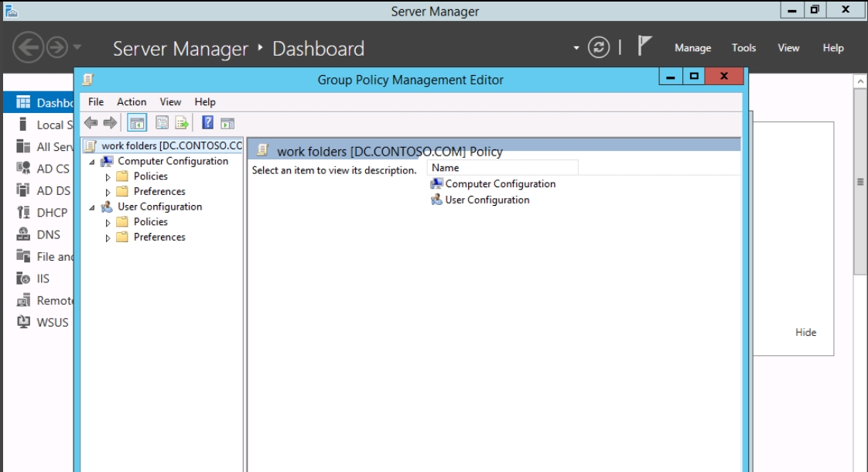This screenshot has width=868, height=472.
Task: Click the AD DS icon in Server Manager sidebar
Action: click(x=23, y=190)
